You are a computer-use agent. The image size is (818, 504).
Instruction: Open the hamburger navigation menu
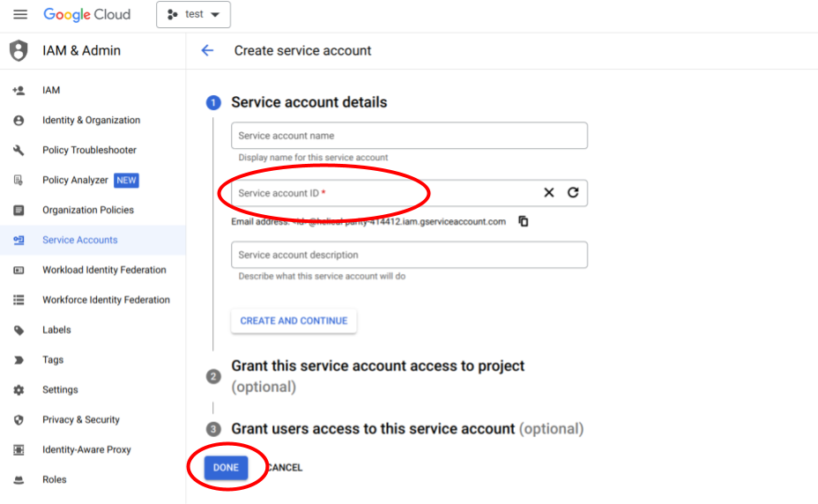coord(20,15)
